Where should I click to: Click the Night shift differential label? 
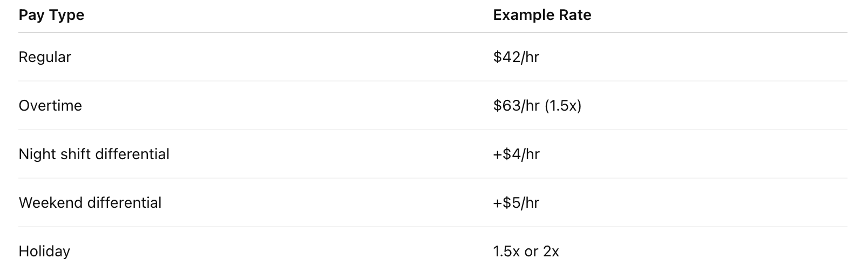pos(94,154)
